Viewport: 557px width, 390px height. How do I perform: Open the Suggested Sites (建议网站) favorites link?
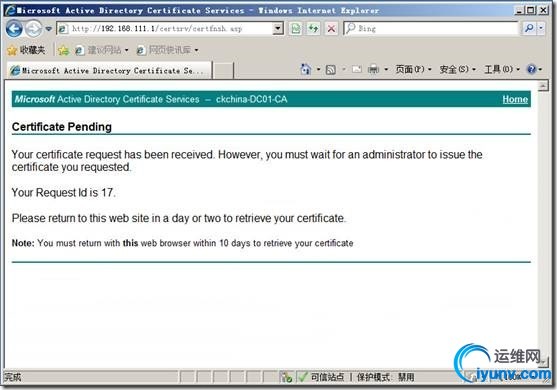click(102, 50)
